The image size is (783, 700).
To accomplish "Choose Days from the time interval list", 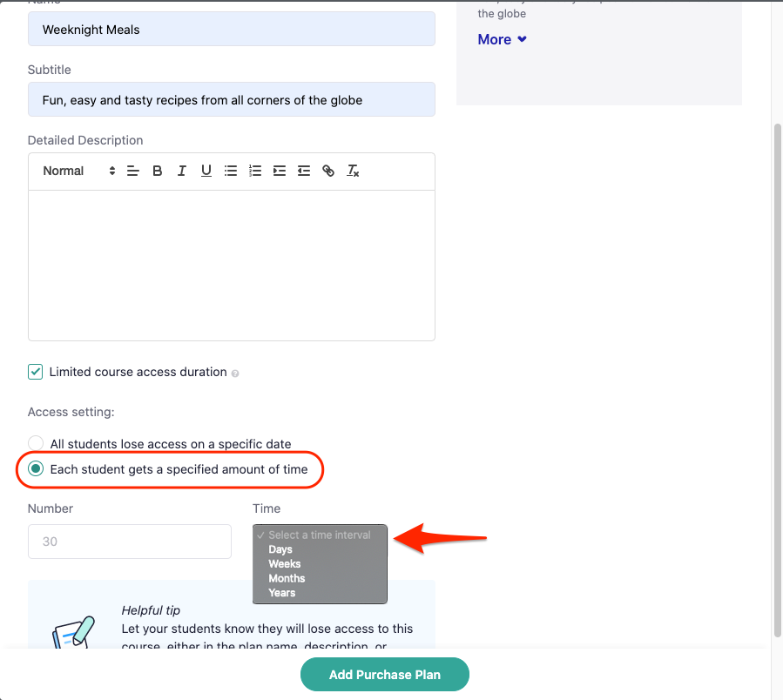I will tap(280, 549).
